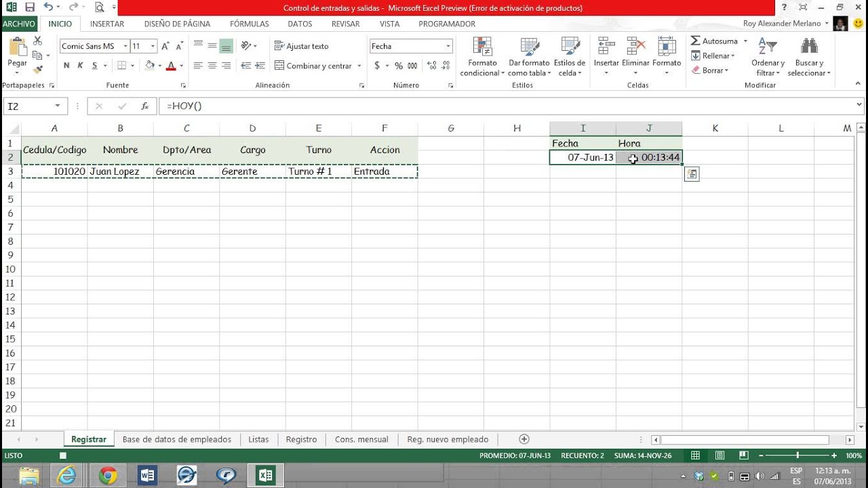Click the Borrar clear button
868x488 pixels.
tap(710, 70)
